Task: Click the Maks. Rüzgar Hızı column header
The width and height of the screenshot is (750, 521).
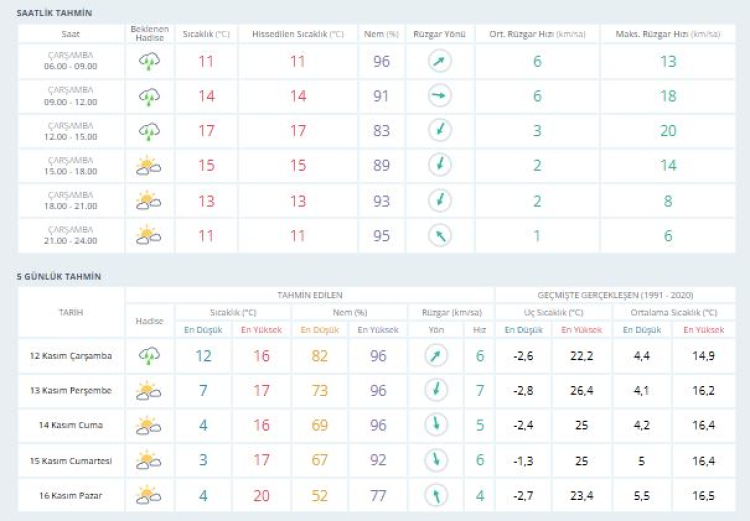Action: (x=668, y=34)
